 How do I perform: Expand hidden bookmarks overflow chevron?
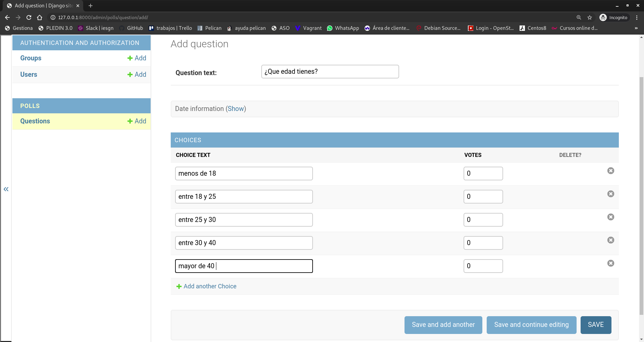point(636,28)
